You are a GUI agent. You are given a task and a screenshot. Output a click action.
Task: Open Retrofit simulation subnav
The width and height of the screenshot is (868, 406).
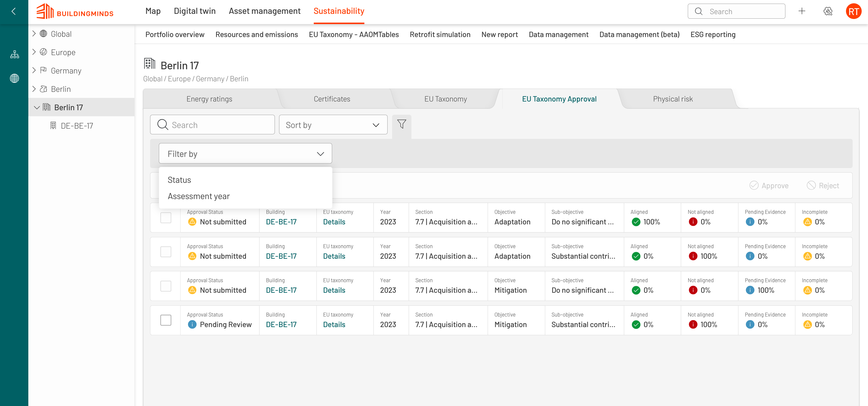point(440,34)
